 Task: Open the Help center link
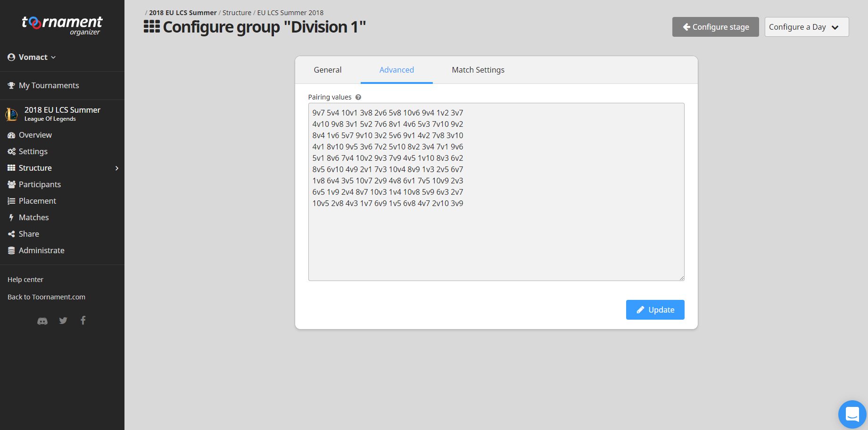click(25, 280)
